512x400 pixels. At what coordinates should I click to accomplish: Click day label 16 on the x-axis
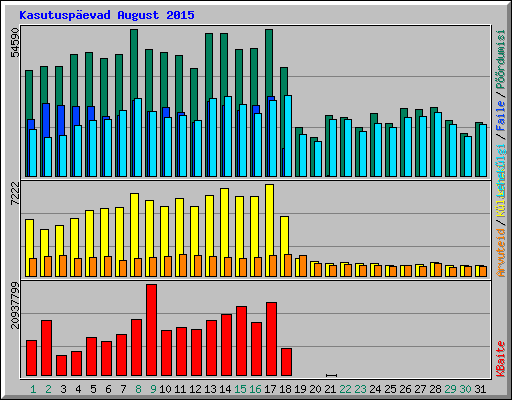(255, 389)
